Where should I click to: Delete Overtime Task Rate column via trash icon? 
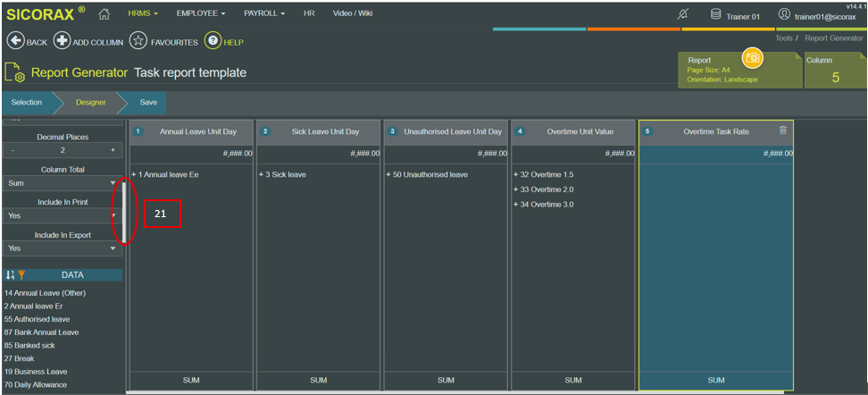click(782, 130)
